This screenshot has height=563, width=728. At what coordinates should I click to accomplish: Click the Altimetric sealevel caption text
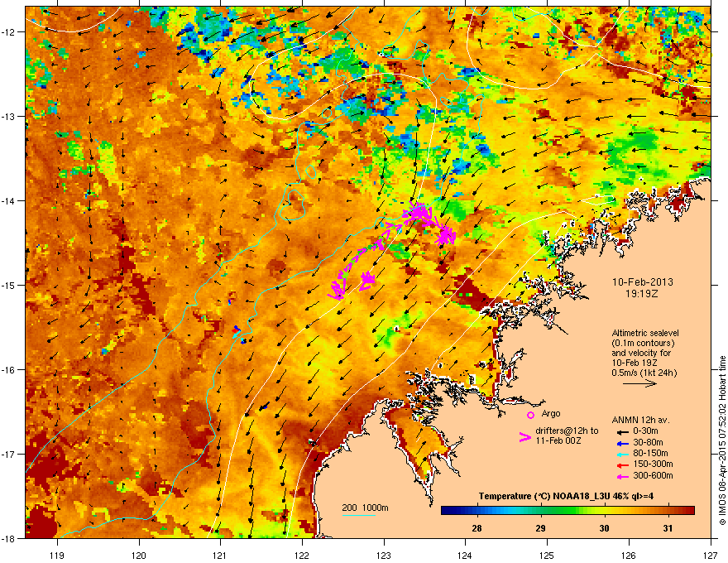pyautogui.click(x=645, y=333)
